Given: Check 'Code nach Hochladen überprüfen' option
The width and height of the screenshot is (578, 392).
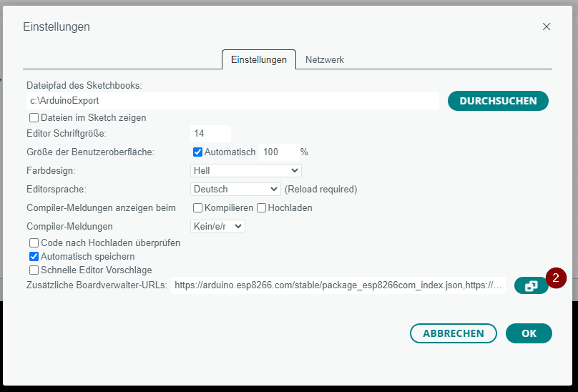Looking at the screenshot, I should click(34, 243).
